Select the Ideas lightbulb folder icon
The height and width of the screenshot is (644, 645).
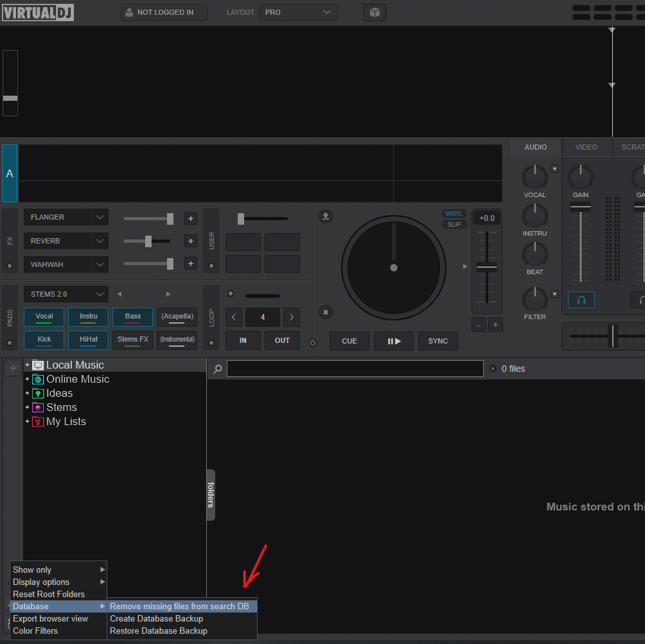[x=38, y=393]
